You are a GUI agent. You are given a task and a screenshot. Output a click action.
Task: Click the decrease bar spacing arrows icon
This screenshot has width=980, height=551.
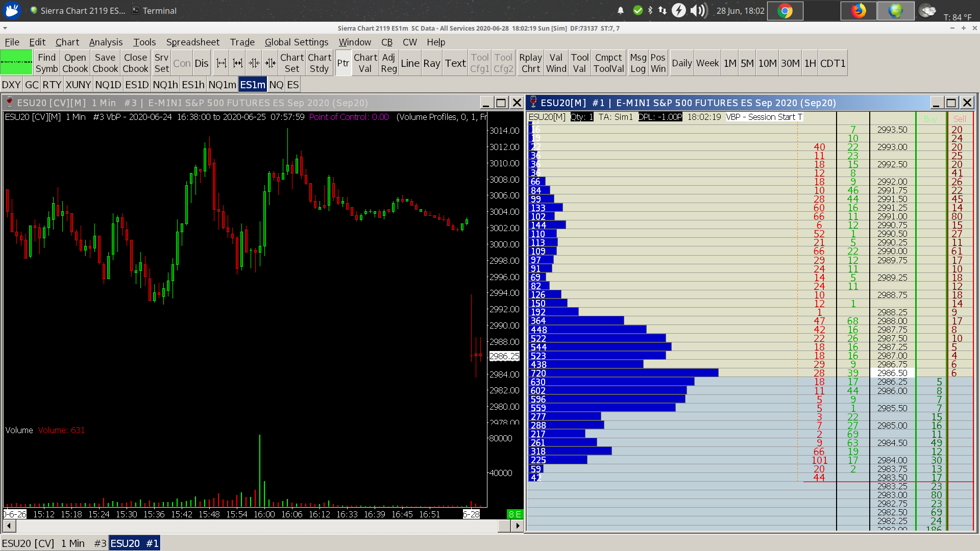[x=254, y=63]
